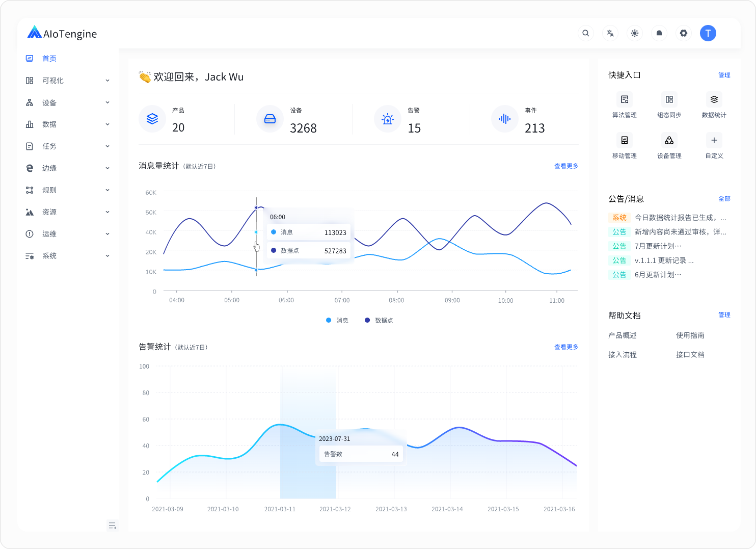Image resolution: width=756 pixels, height=549 pixels.
Task: Click the 管理 link beside 快捷入口
Action: [724, 75]
